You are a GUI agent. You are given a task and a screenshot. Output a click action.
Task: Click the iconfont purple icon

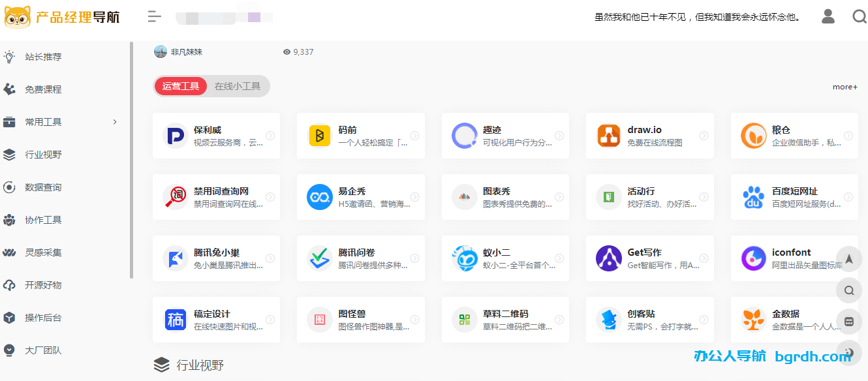(x=753, y=258)
